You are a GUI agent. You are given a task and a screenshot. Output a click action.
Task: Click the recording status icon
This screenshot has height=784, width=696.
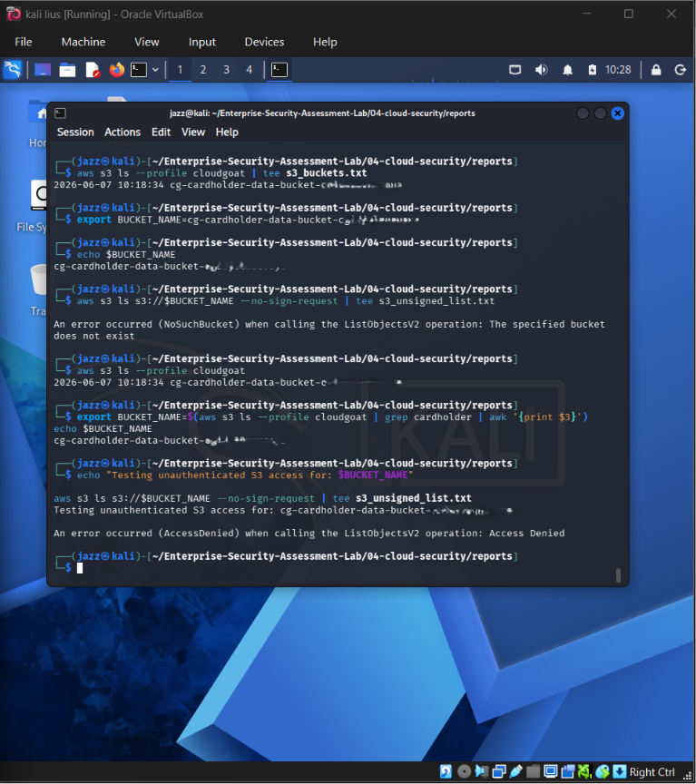point(567,771)
